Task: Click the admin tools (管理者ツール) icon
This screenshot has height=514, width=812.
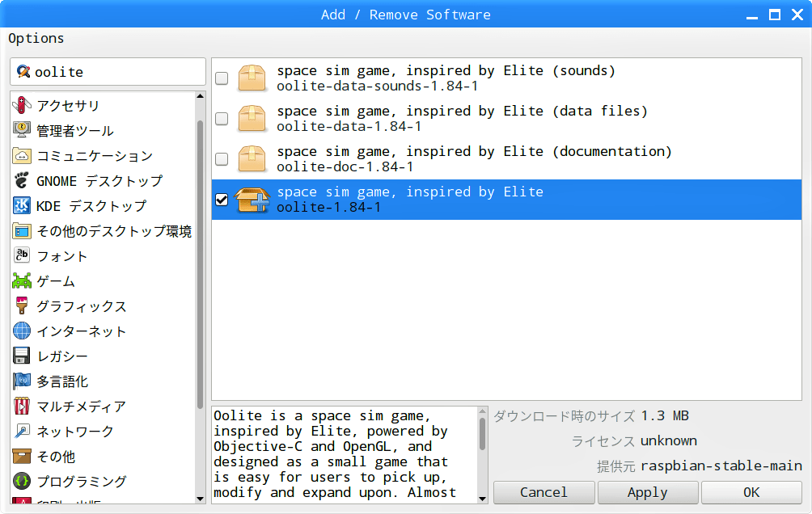Action: [x=21, y=130]
